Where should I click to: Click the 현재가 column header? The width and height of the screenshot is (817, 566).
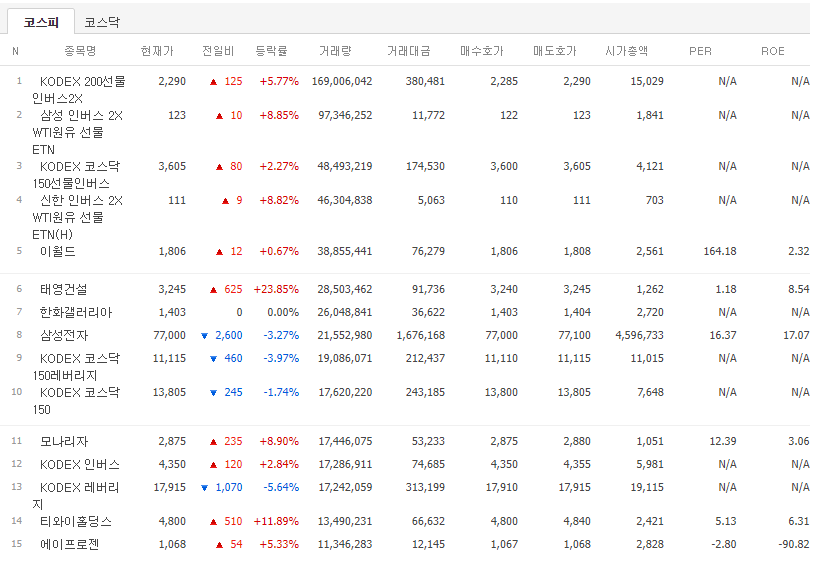tap(157, 51)
